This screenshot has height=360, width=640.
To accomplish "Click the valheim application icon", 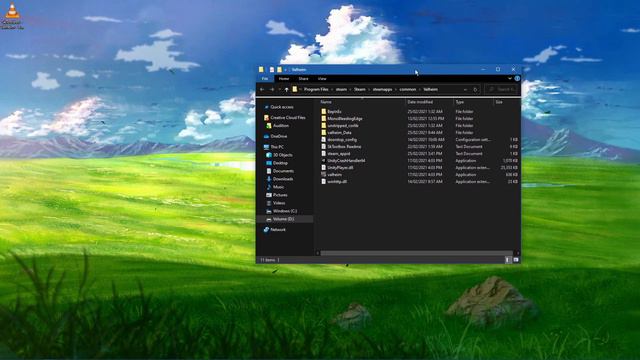I will click(324, 175).
